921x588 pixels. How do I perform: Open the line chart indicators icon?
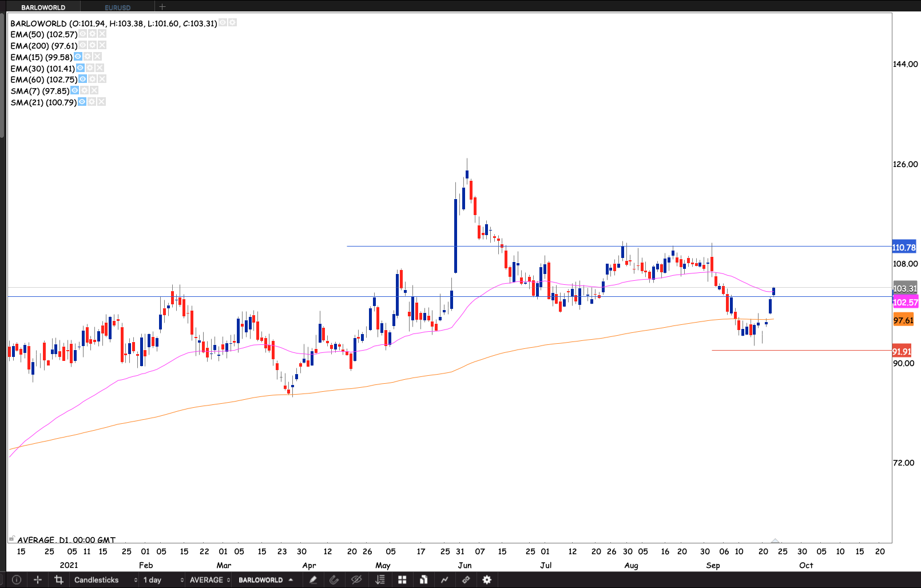tap(444, 580)
